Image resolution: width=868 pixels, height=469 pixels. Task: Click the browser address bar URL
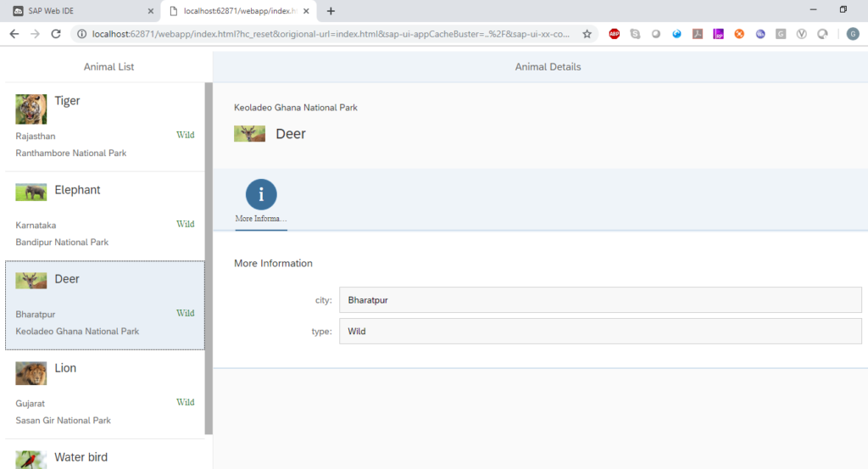click(x=331, y=34)
